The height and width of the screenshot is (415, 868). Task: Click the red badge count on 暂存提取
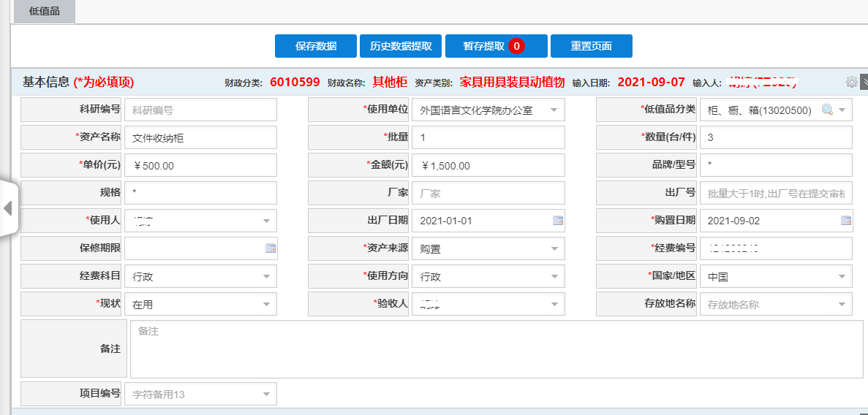pyautogui.click(x=516, y=46)
